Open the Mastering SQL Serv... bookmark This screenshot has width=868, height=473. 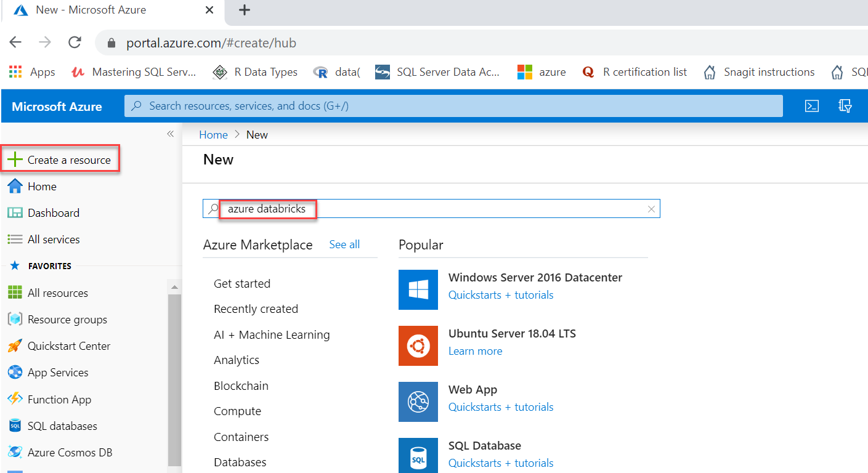134,72
